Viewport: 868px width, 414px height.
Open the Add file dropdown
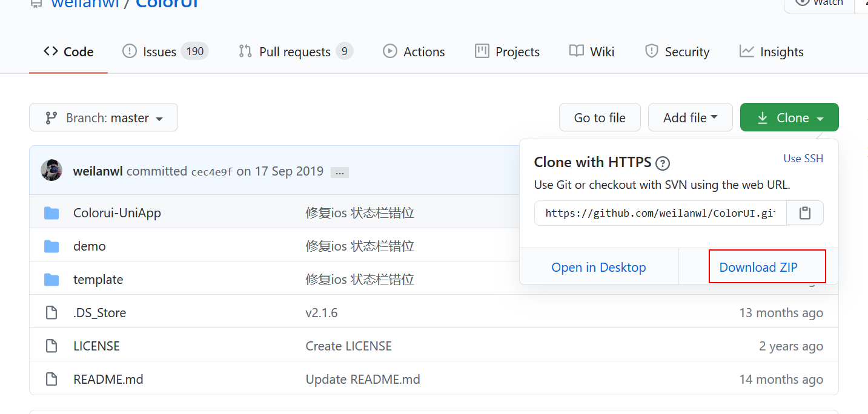pos(690,117)
